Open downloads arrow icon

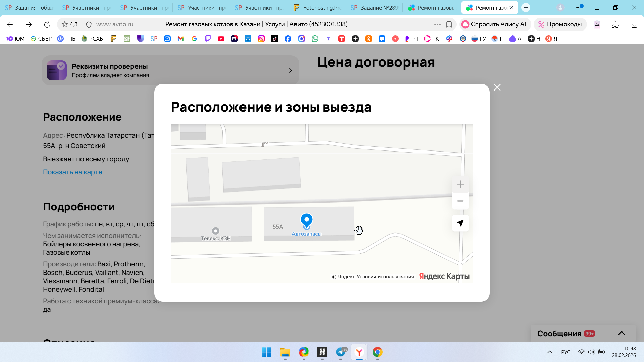634,24
